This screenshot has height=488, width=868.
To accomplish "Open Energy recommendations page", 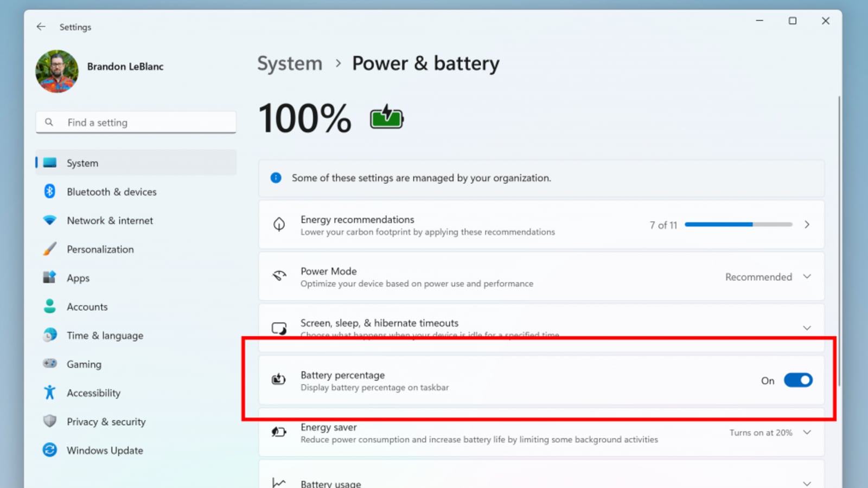I will (x=807, y=224).
